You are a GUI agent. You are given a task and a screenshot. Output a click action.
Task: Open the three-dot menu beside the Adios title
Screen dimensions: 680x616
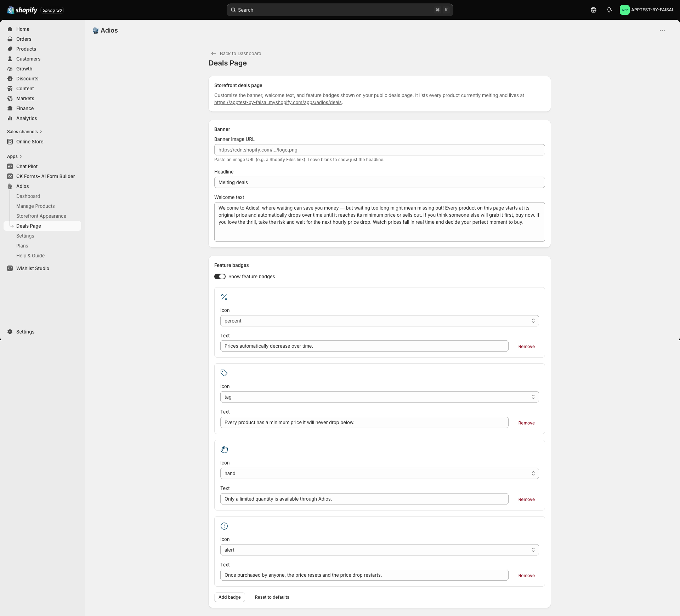coord(662,30)
